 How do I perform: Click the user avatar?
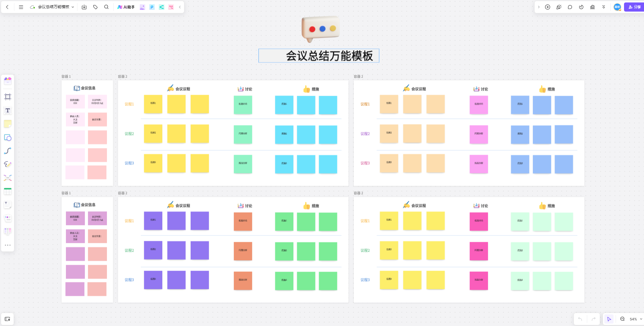click(x=617, y=7)
